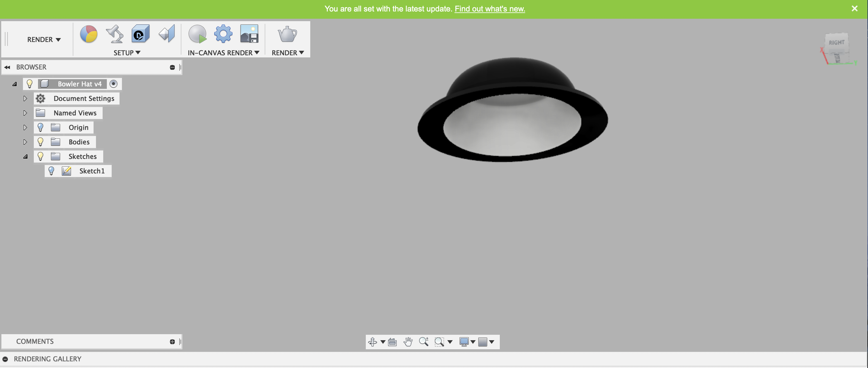
Task: Open the SETUP menu
Action: [127, 53]
